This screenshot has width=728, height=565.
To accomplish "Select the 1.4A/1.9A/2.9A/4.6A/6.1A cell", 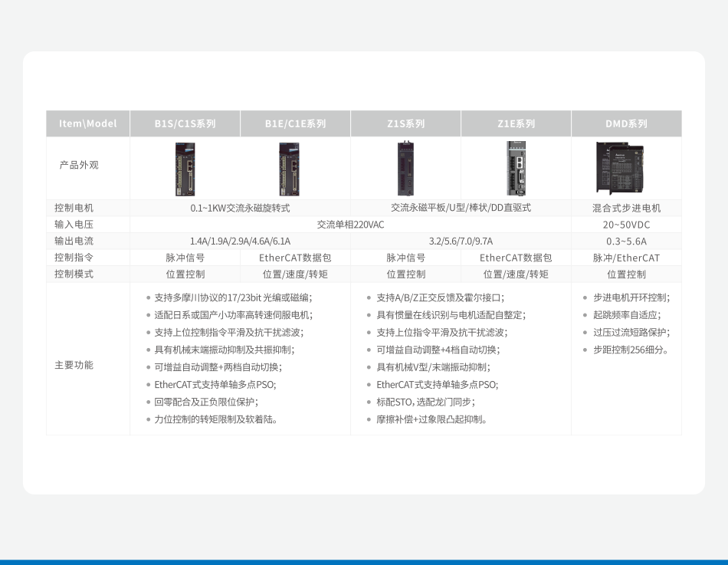I will 240,241.
